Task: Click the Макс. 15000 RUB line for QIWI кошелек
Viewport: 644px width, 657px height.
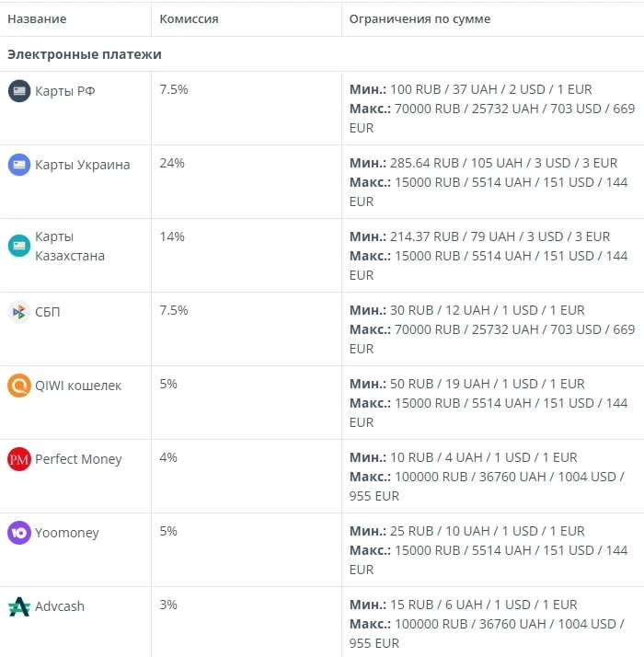Action: [x=489, y=413]
